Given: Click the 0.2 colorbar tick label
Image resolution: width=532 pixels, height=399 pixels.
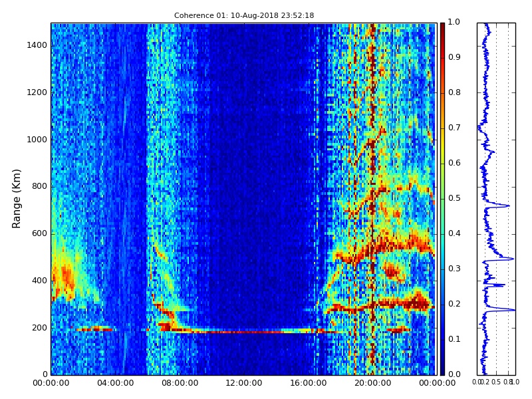Looking at the screenshot, I should [454, 304].
